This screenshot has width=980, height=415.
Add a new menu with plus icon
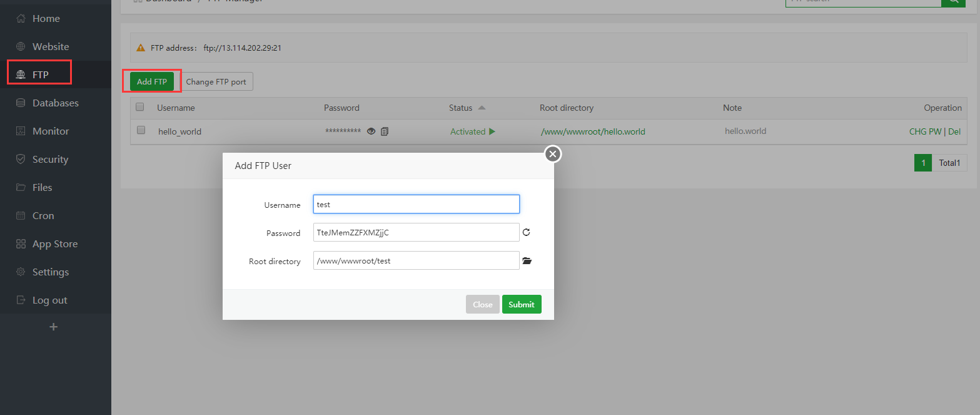54,327
